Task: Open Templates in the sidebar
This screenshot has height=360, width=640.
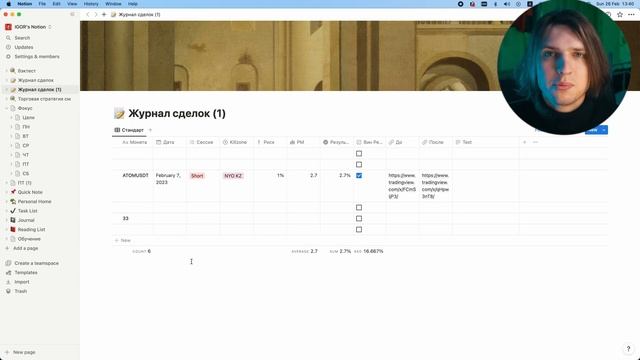Action: [26, 273]
